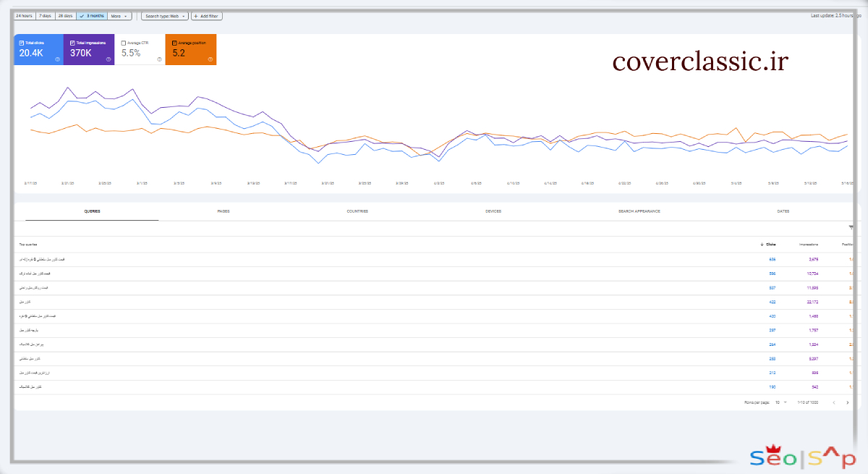
Task: Toggle the Total clicks metric checkbox
Action: 22,43
